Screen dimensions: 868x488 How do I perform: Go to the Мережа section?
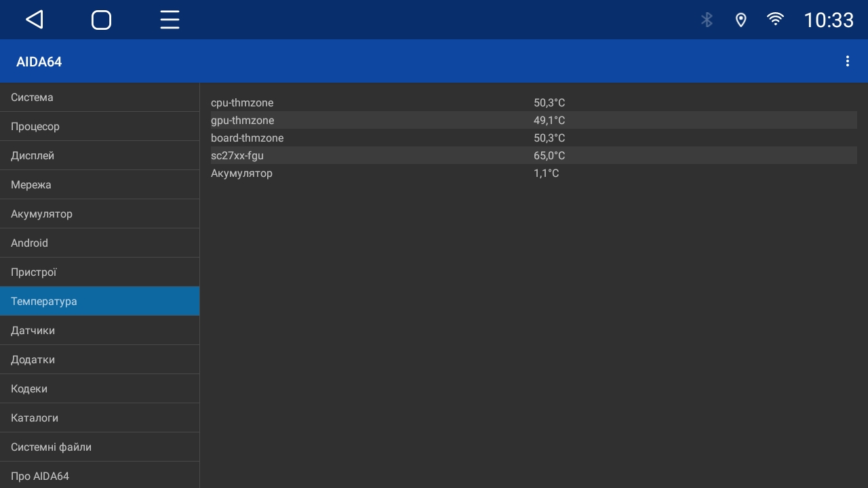[x=100, y=184]
